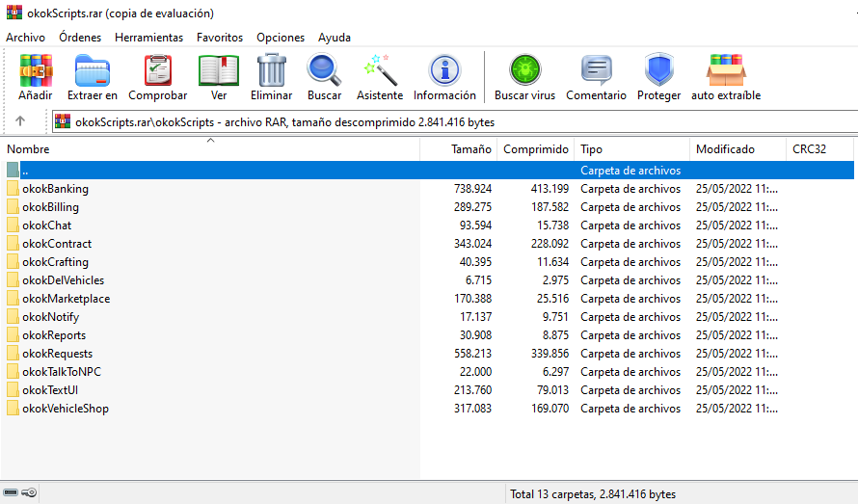Click the Añadir toolbar icon

36,70
